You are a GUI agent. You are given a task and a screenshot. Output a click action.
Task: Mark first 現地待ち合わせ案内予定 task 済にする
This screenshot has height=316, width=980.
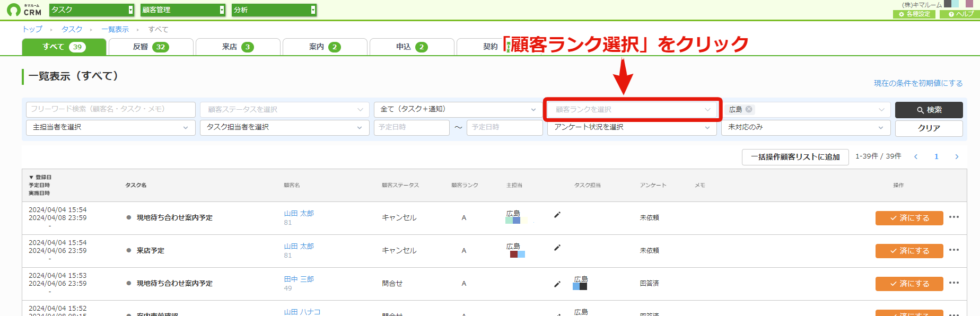point(909,218)
